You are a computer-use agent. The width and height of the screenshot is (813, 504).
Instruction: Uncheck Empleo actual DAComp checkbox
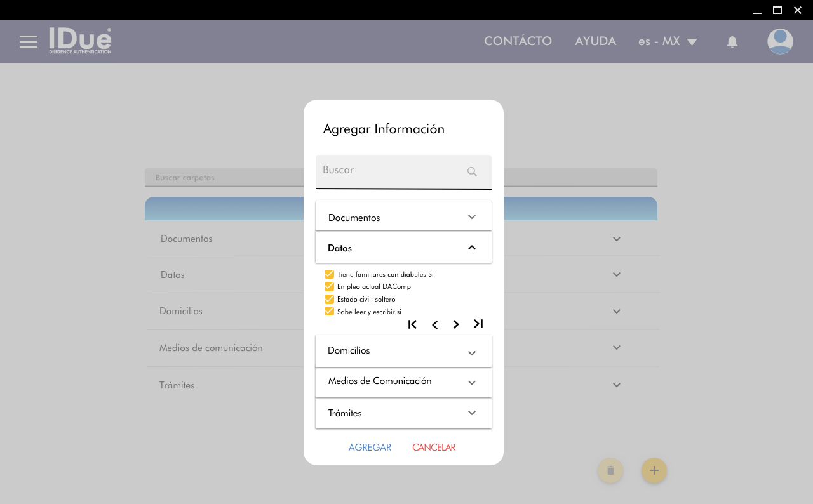tap(329, 286)
